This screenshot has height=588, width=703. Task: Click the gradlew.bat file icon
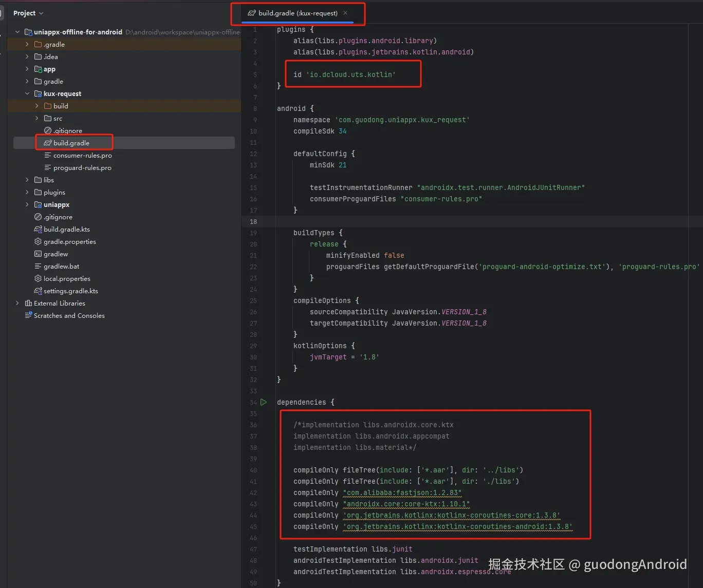click(x=38, y=266)
